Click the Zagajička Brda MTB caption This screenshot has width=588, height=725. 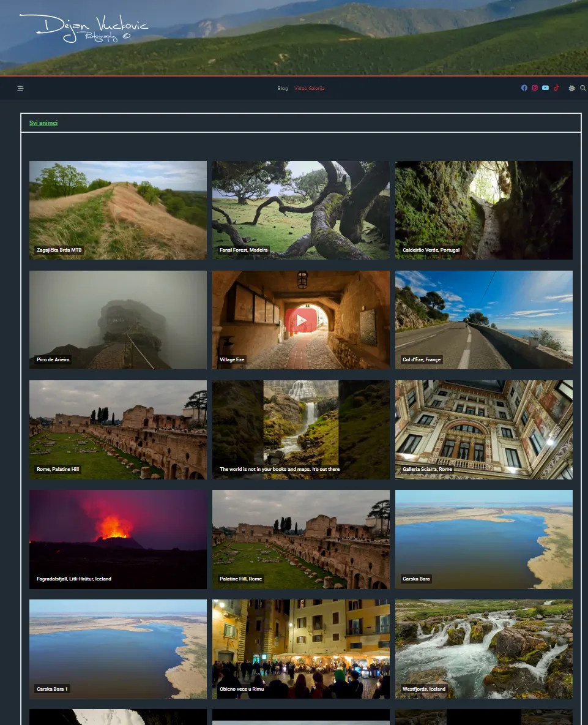59,250
